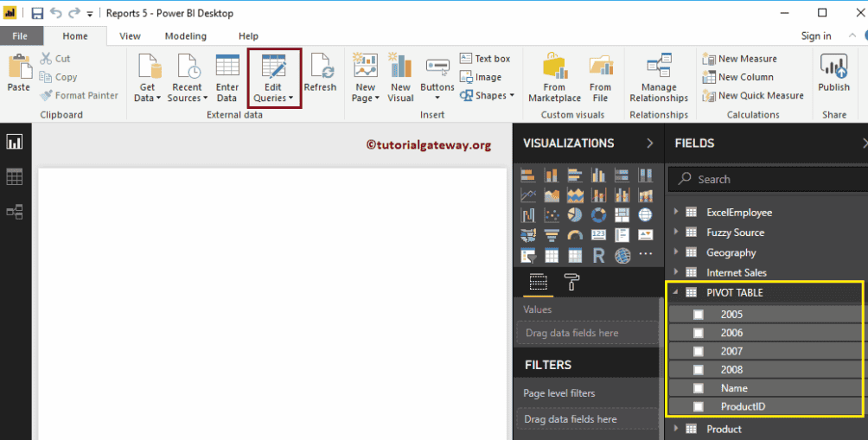Open more visuals via the ellipsis
The width and height of the screenshot is (868, 440).
coord(645,254)
